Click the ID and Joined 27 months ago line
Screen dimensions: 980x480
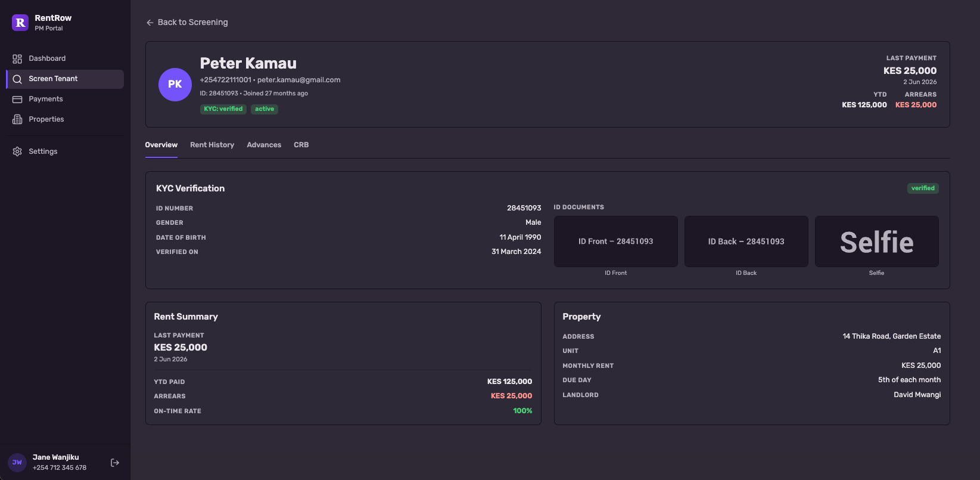254,94
